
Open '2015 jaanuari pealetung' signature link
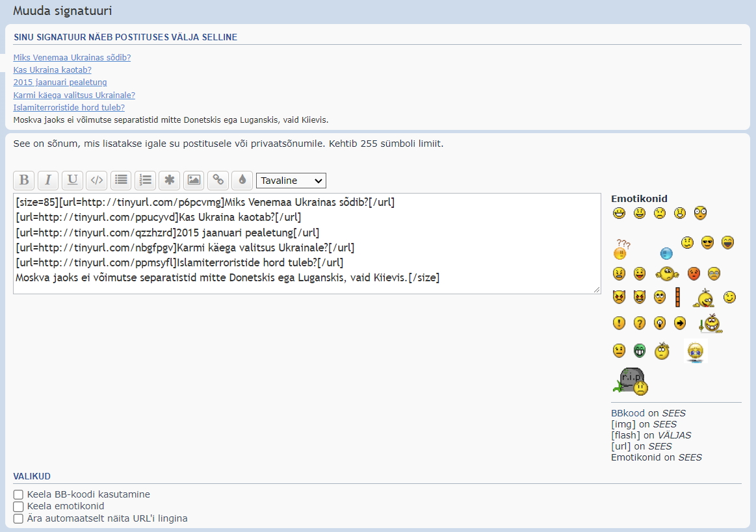[60, 82]
